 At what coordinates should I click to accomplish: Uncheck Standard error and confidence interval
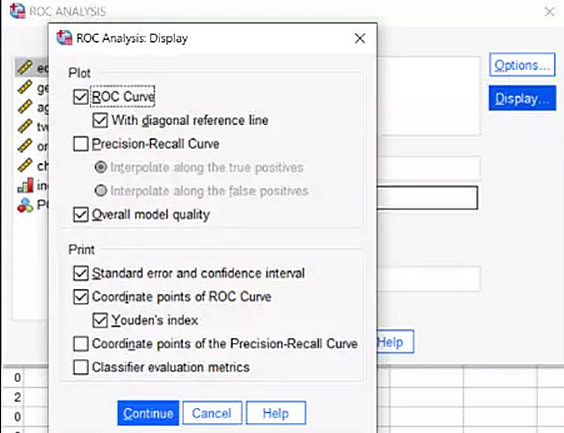81,273
